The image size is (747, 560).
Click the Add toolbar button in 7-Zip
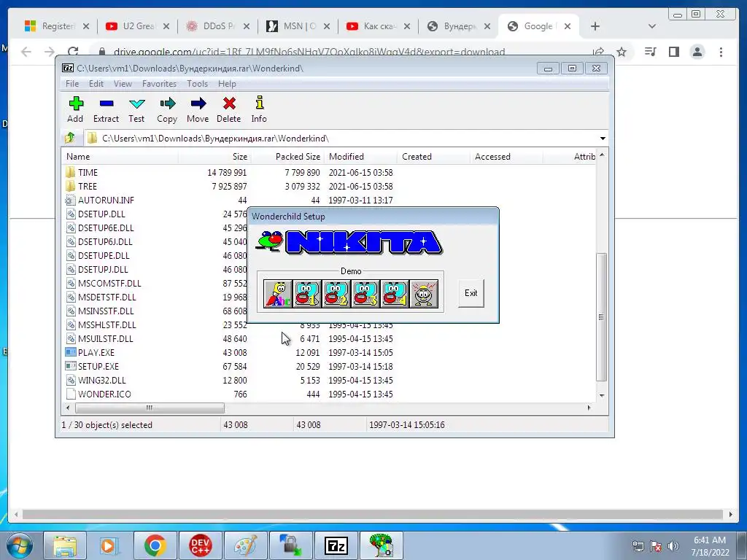[x=75, y=109]
